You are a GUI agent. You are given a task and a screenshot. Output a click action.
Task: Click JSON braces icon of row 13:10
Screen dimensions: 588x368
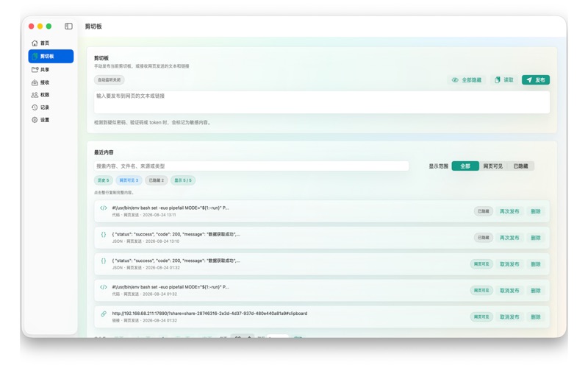(104, 234)
